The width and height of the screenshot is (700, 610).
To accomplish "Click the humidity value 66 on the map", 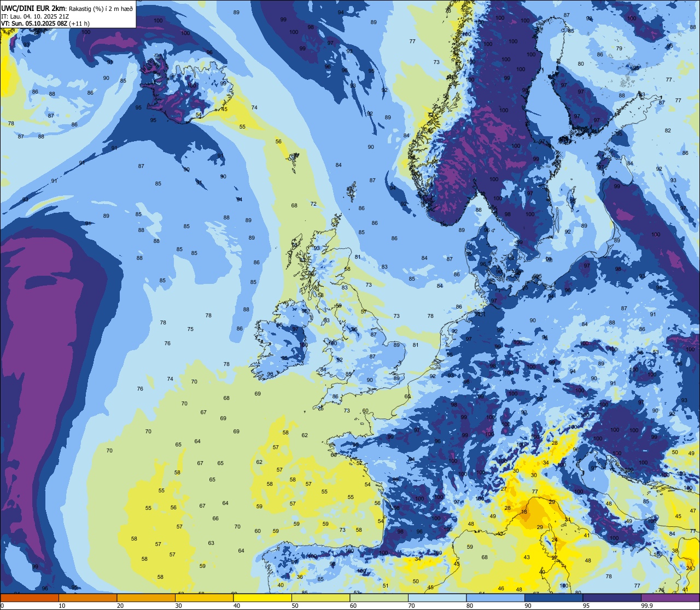I will coord(215,518).
